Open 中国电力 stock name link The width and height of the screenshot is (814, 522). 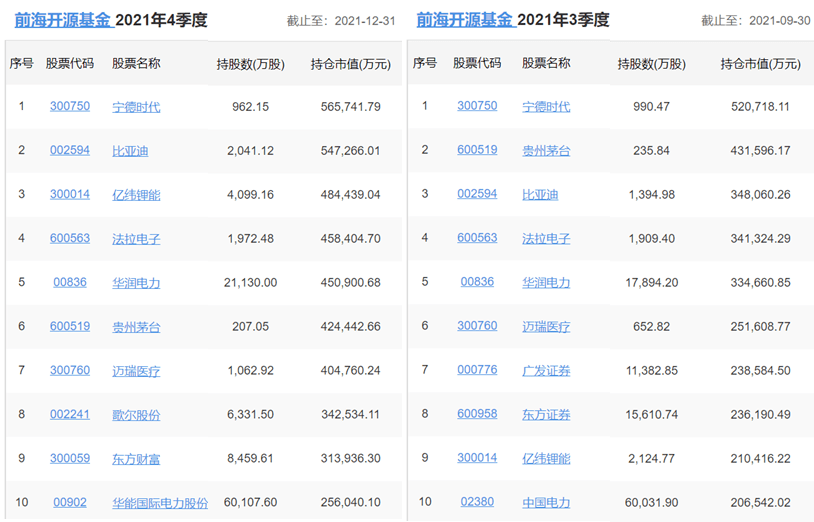[546, 502]
